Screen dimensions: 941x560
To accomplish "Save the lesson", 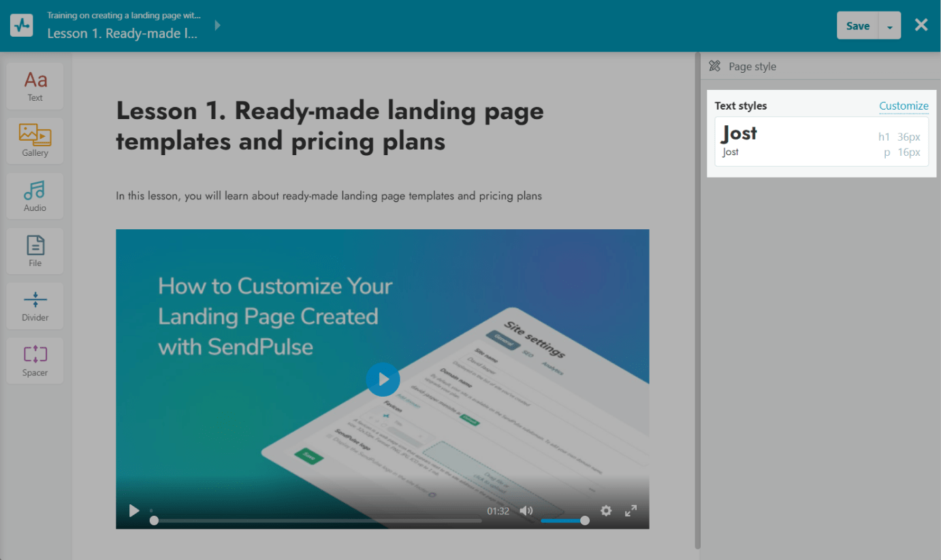I will (x=857, y=26).
